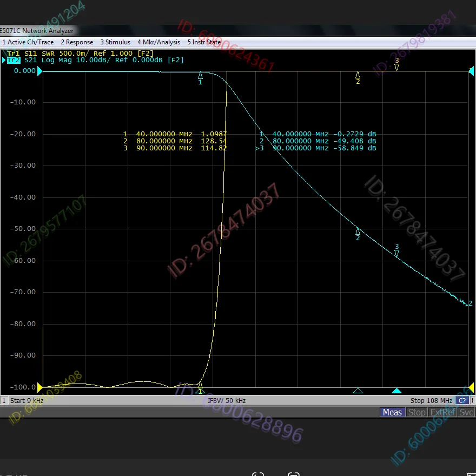Select active cyan marker 3 on S21 trace
Viewport: 476px width, 476px height.
pyautogui.click(x=396, y=252)
